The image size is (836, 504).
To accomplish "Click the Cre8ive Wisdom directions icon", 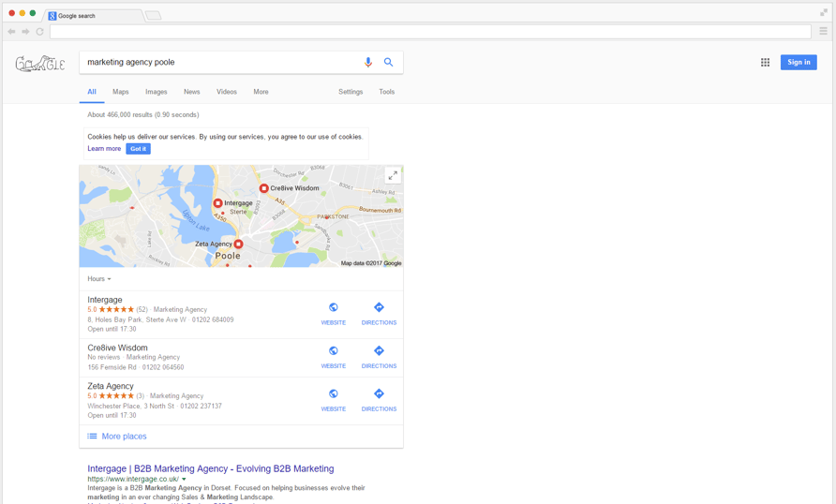I will (x=379, y=350).
